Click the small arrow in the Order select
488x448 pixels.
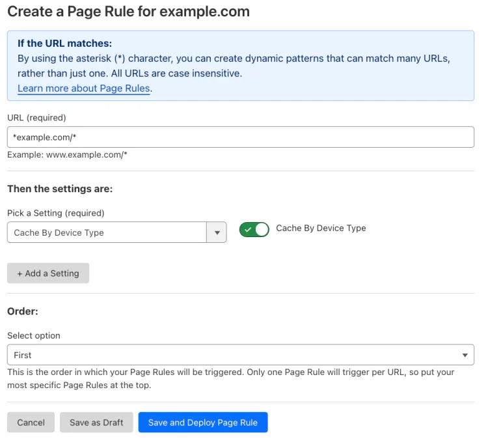[x=465, y=355]
